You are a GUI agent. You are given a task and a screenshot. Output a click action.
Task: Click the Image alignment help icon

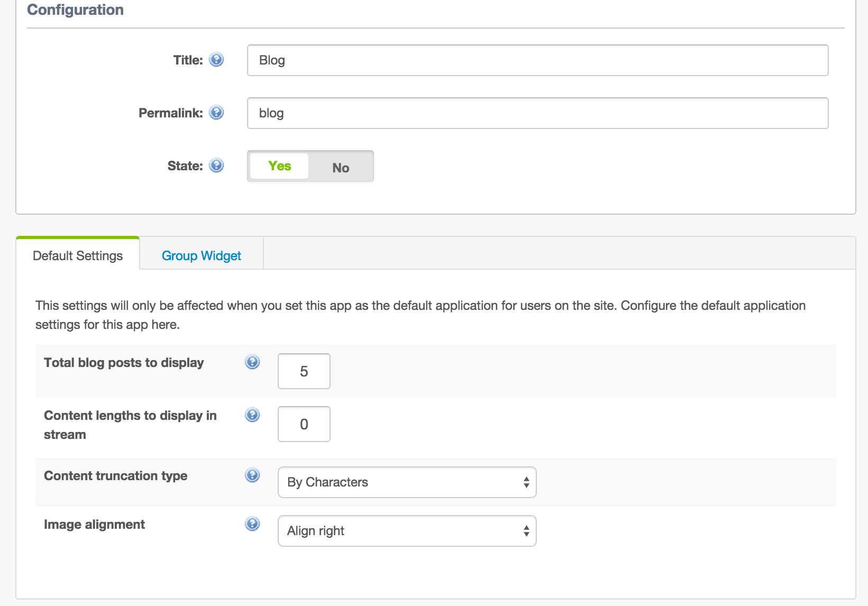[252, 524]
